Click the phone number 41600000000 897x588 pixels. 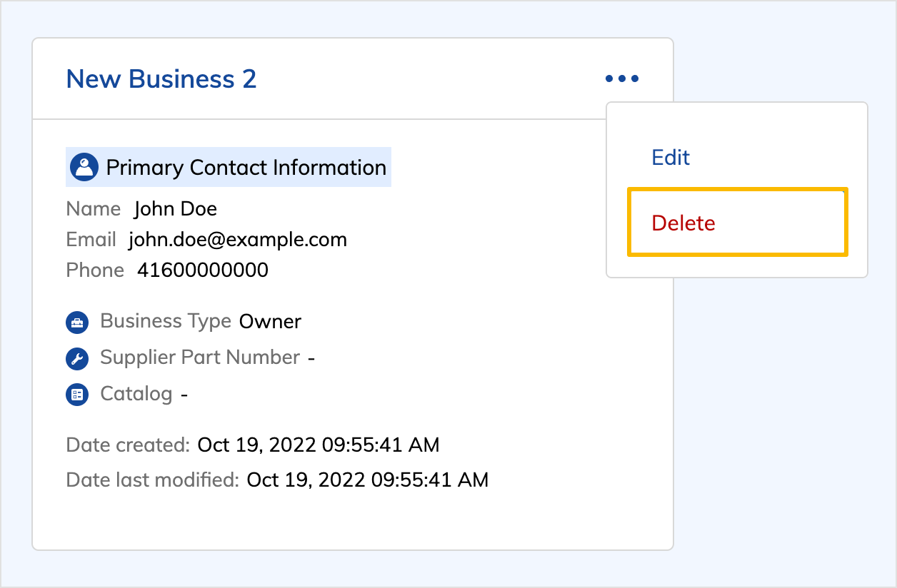point(202,270)
